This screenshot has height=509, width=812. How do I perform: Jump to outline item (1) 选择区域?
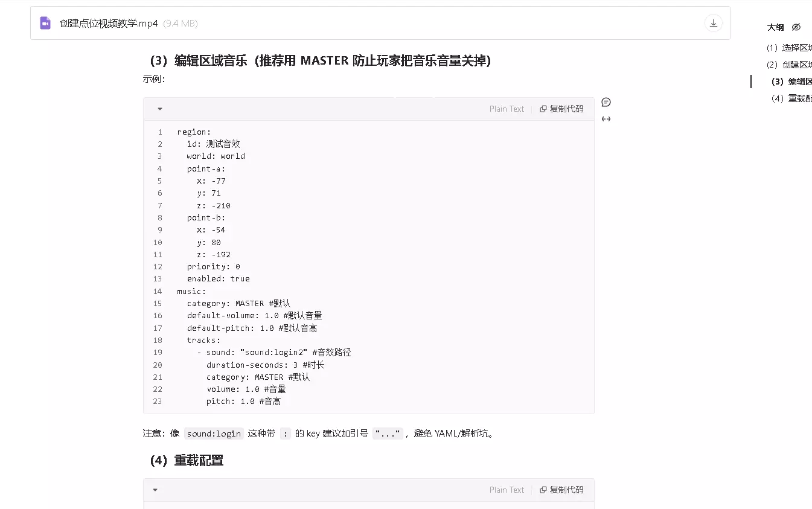[x=789, y=48]
